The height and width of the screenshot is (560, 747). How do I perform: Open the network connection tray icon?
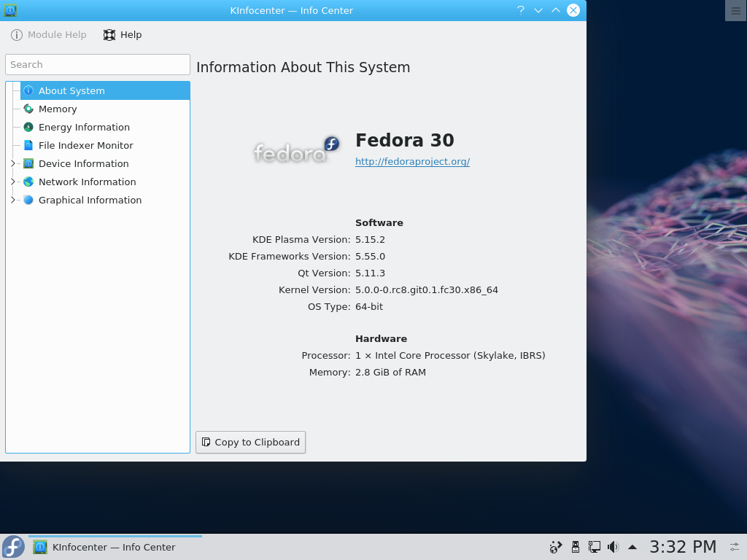click(x=594, y=547)
